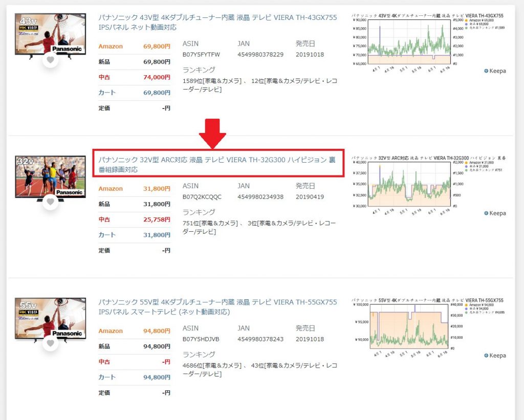Click the 中古 label in the 55V row

(x=104, y=362)
